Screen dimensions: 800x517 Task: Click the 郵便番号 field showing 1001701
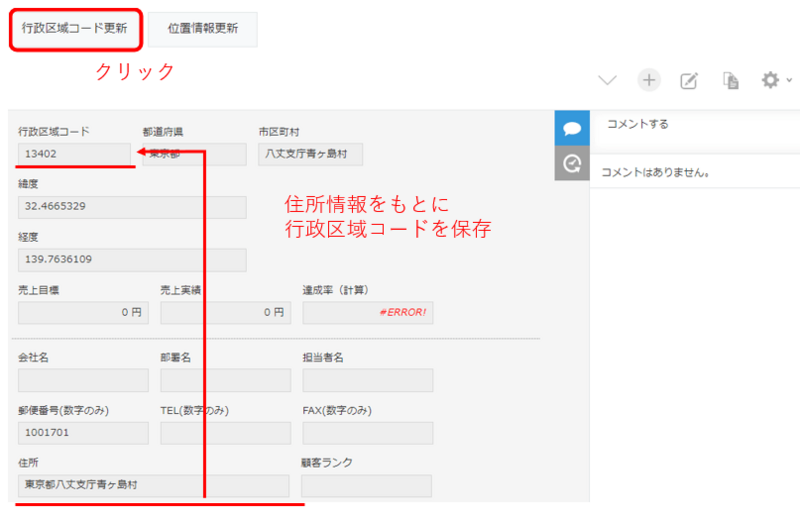(x=83, y=433)
